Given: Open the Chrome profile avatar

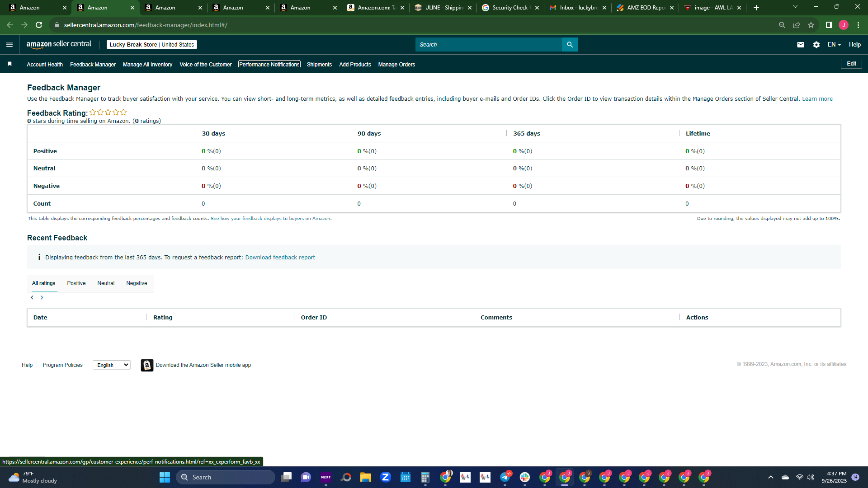Looking at the screenshot, I should click(844, 25).
